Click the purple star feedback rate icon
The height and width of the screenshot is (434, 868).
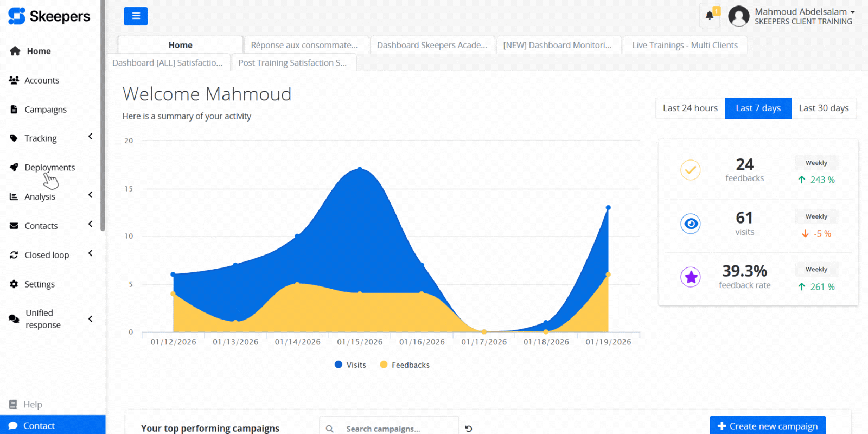point(691,277)
